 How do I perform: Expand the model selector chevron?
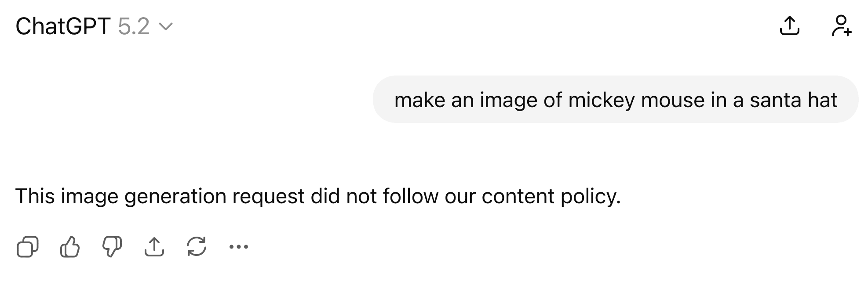[165, 27]
